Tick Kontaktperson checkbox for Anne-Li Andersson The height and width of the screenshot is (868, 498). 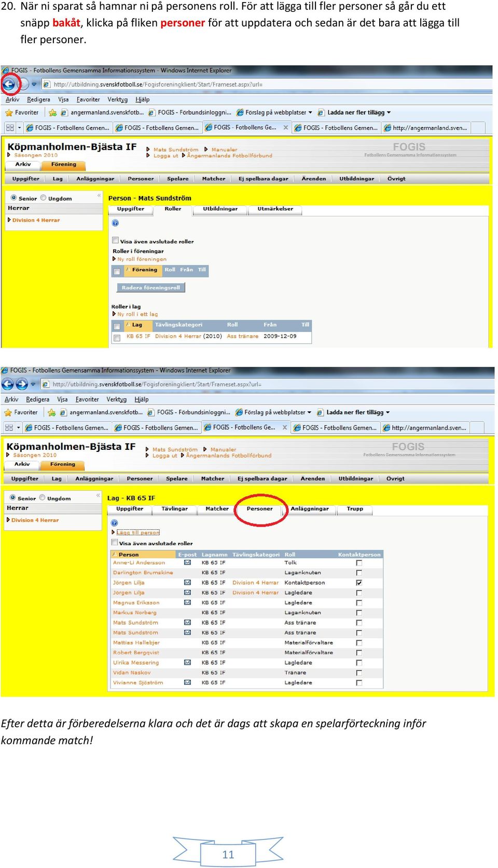pos(359,563)
